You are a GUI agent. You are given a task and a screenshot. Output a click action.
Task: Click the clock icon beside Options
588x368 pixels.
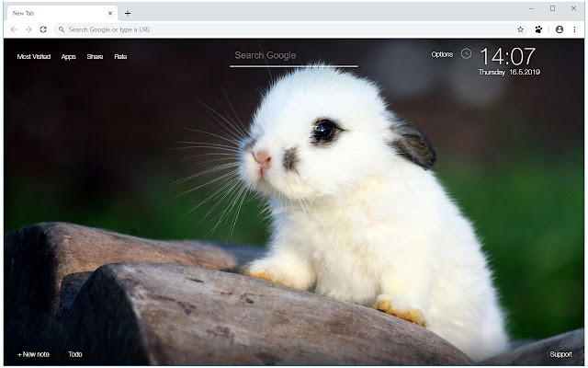point(466,53)
